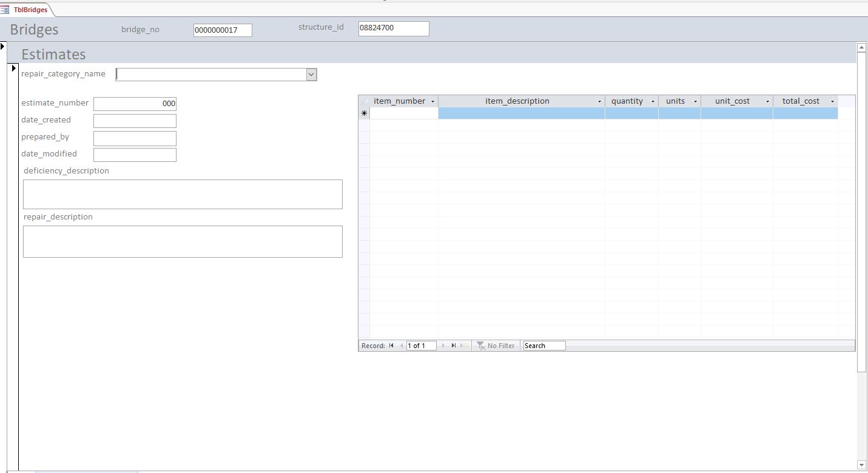
Task: Click the quantity cell in new row
Action: [x=631, y=113]
